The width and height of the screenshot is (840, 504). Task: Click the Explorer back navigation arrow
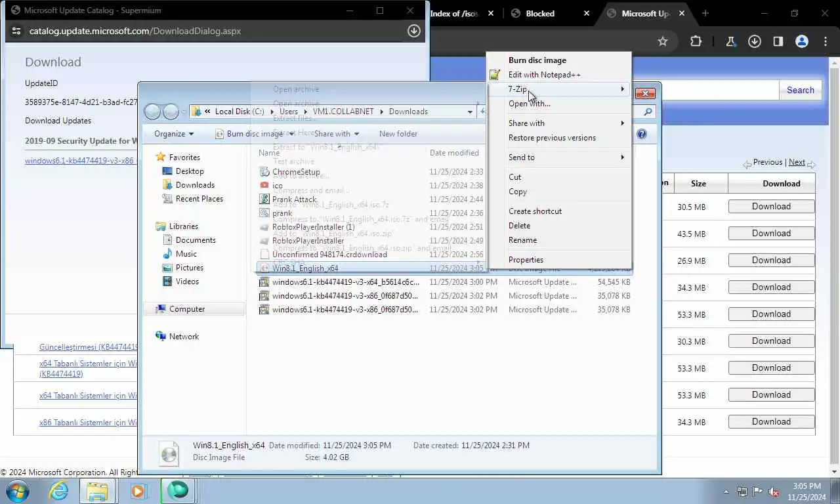click(x=152, y=112)
